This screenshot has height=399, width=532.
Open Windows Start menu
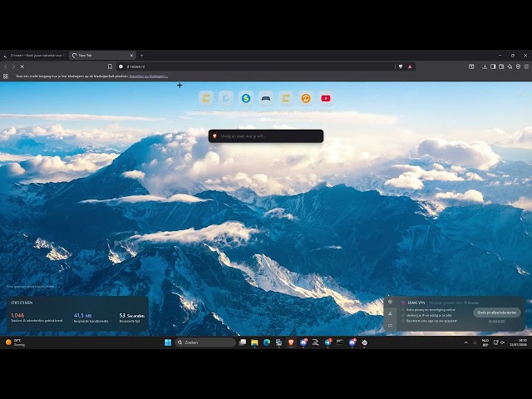coord(168,342)
